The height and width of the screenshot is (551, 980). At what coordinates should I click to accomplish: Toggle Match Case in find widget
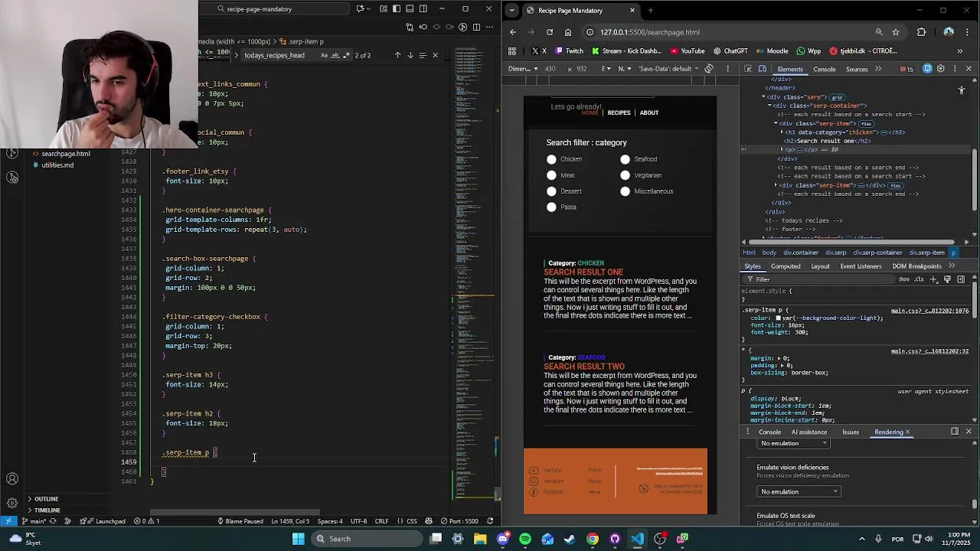324,55
